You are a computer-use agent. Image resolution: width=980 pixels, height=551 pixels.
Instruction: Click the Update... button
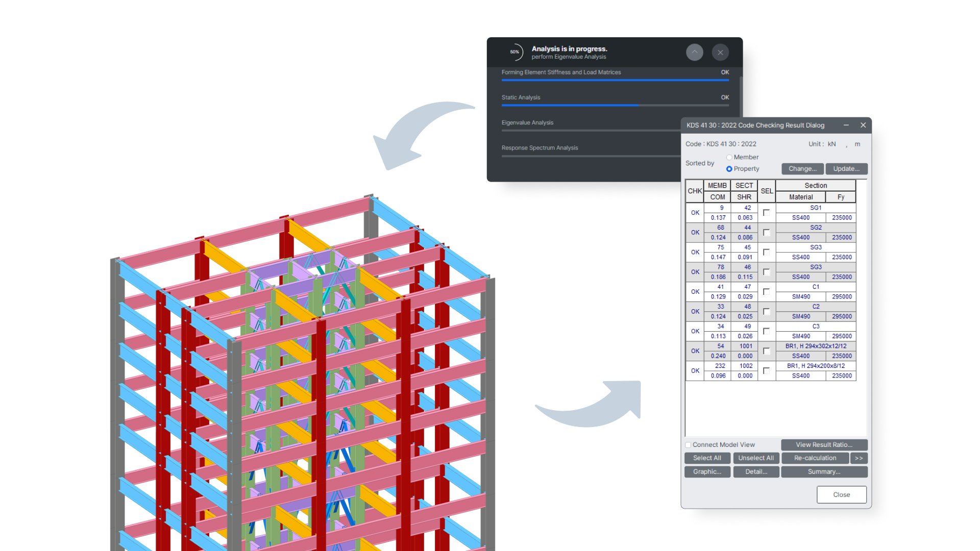point(846,169)
